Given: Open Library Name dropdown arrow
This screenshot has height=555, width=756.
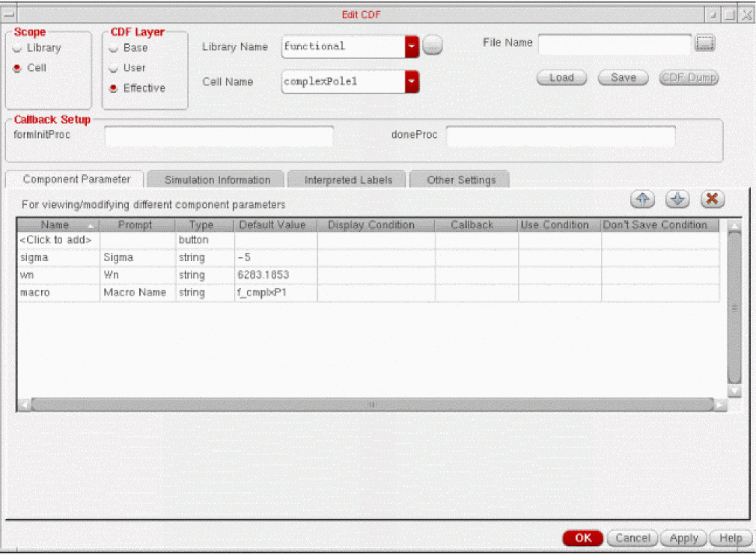Looking at the screenshot, I should tap(412, 46).
